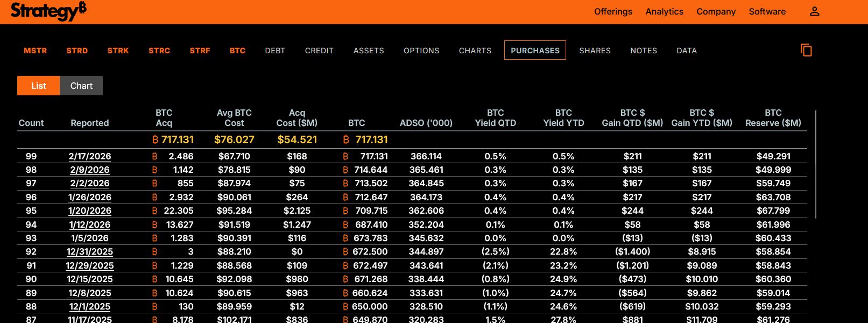Image resolution: width=868 pixels, height=323 pixels.
Task: Open the 12/31/2025 purchase link
Action: click(90, 251)
